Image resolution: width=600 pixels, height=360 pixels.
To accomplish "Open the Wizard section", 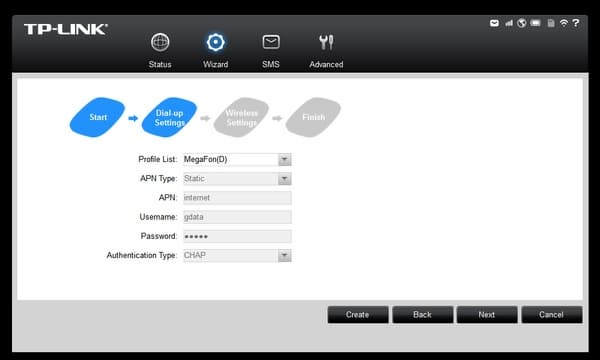I will 215,50.
